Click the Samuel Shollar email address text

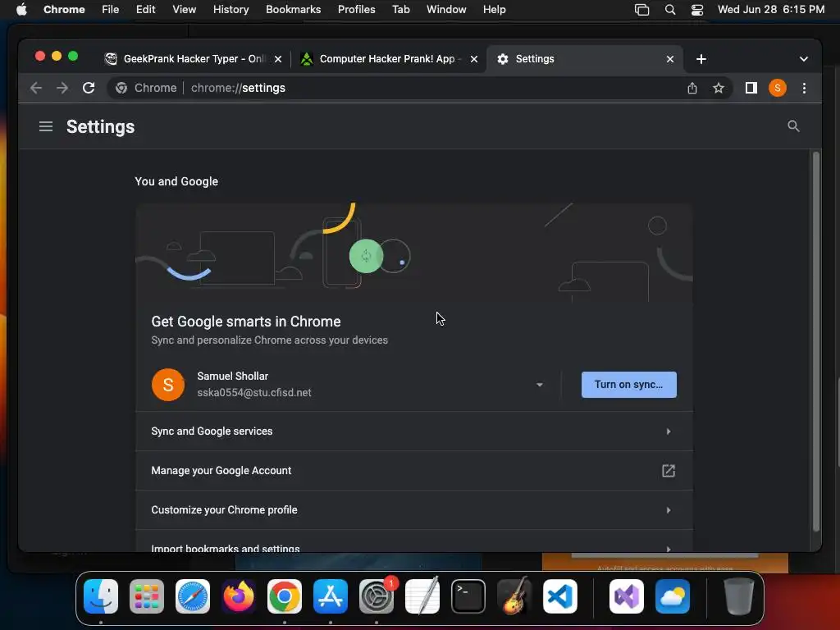click(254, 393)
